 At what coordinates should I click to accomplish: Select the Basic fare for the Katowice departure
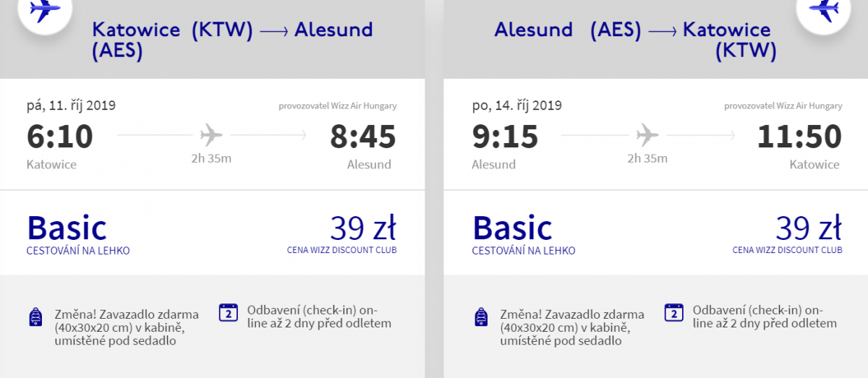(67, 228)
